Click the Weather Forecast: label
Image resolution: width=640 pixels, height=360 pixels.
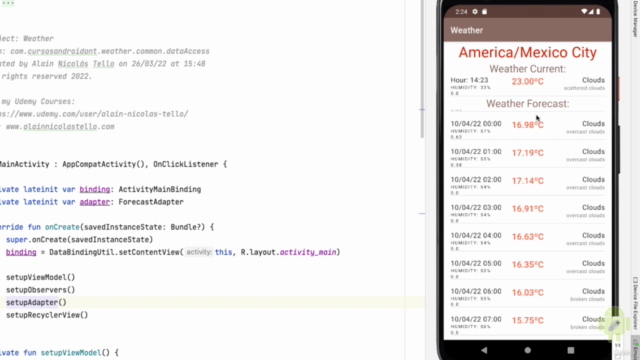[x=527, y=104]
